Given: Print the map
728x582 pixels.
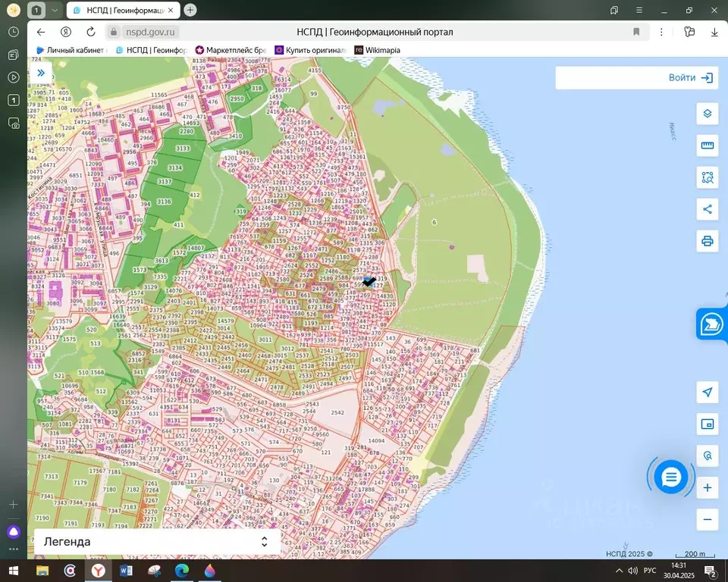Looking at the screenshot, I should (x=707, y=241).
